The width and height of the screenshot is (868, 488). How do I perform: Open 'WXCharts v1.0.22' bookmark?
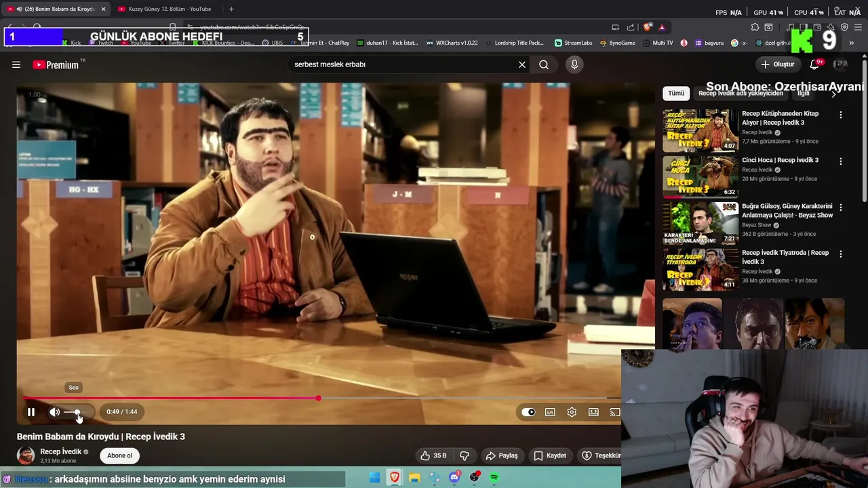(452, 43)
